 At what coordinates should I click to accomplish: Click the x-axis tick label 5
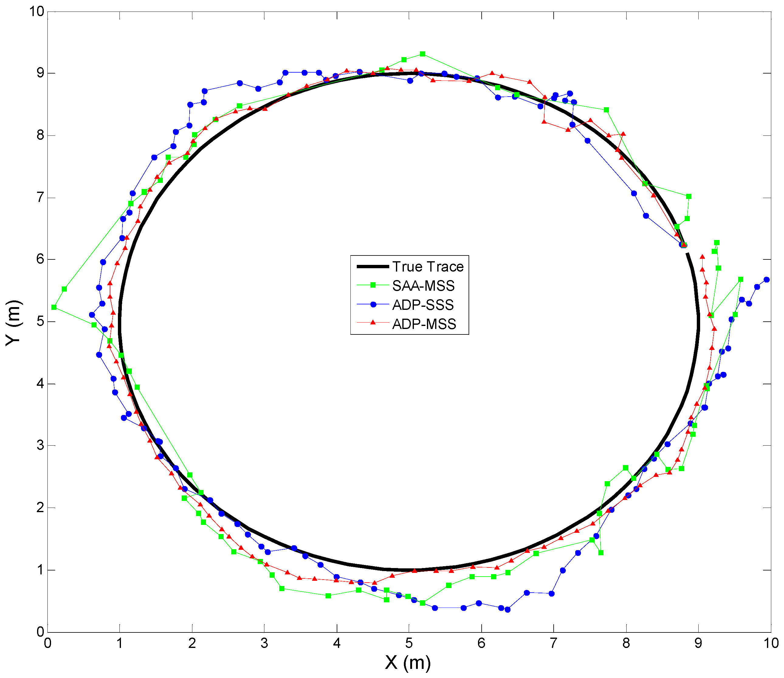[x=409, y=643]
